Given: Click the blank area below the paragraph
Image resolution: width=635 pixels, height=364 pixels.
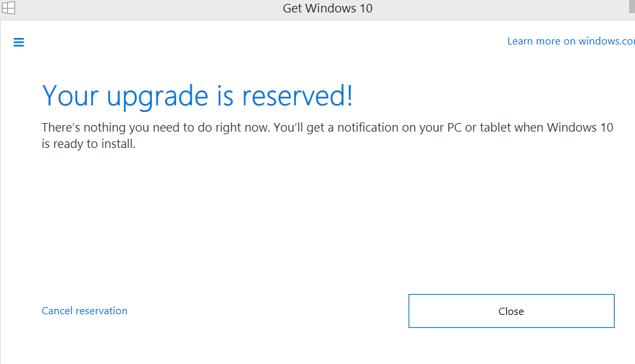Looking at the screenshot, I should click(314, 216).
